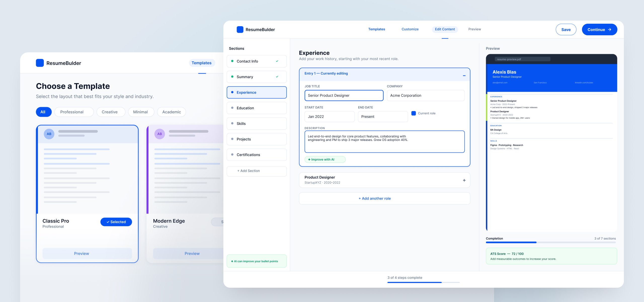Click the Summary green checkmark icon
The height and width of the screenshot is (302, 644).
click(x=277, y=77)
